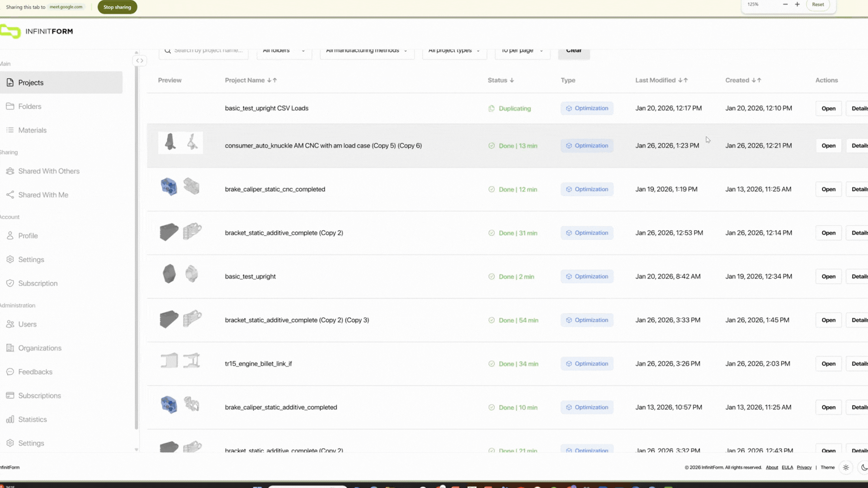
Task: Open Users administration menu item
Action: click(x=27, y=324)
